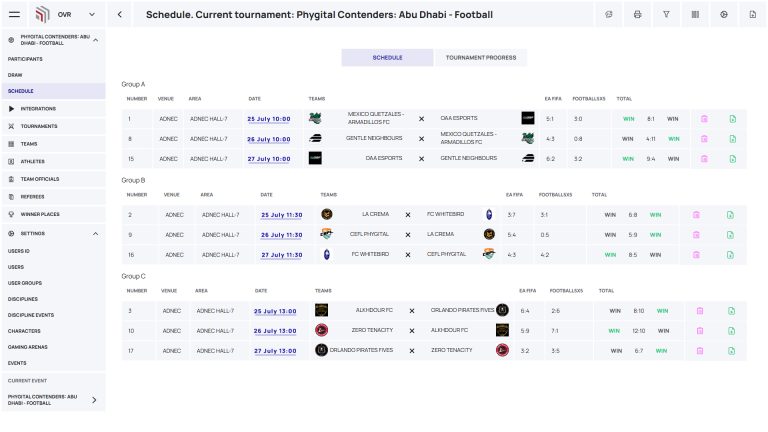The image size is (768, 432).
Task: Collapse the Phygital Contenders tournament section
Action: pyautogui.click(x=96, y=40)
